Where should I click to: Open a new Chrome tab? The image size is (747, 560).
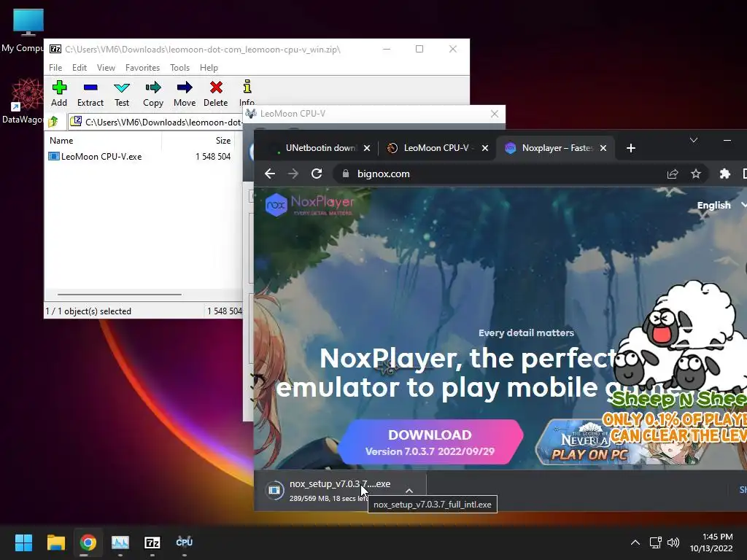(x=631, y=148)
